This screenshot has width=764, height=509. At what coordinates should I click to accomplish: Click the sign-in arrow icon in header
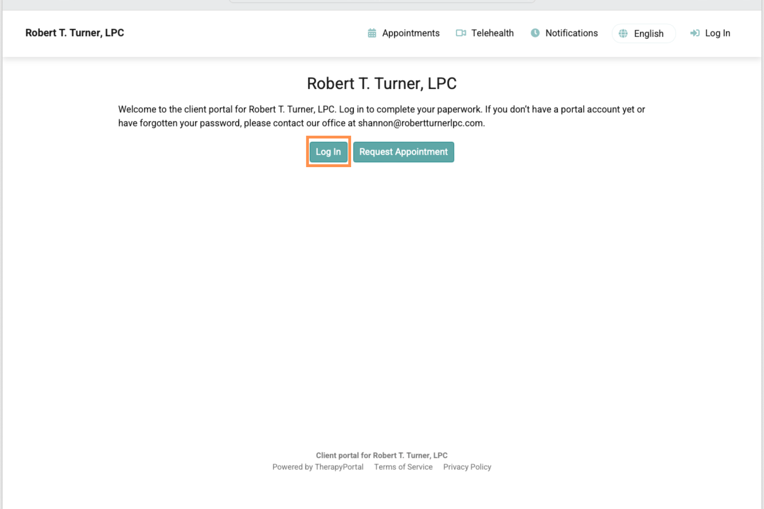click(x=695, y=33)
